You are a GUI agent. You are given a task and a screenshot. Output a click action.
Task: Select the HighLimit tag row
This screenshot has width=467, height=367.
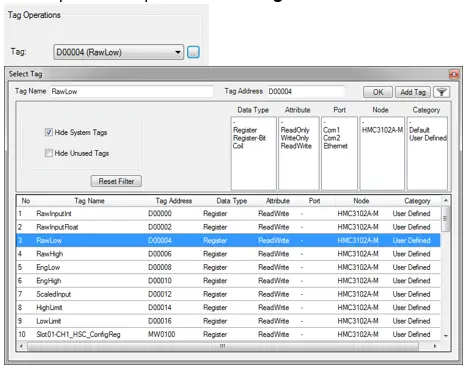[x=228, y=308]
